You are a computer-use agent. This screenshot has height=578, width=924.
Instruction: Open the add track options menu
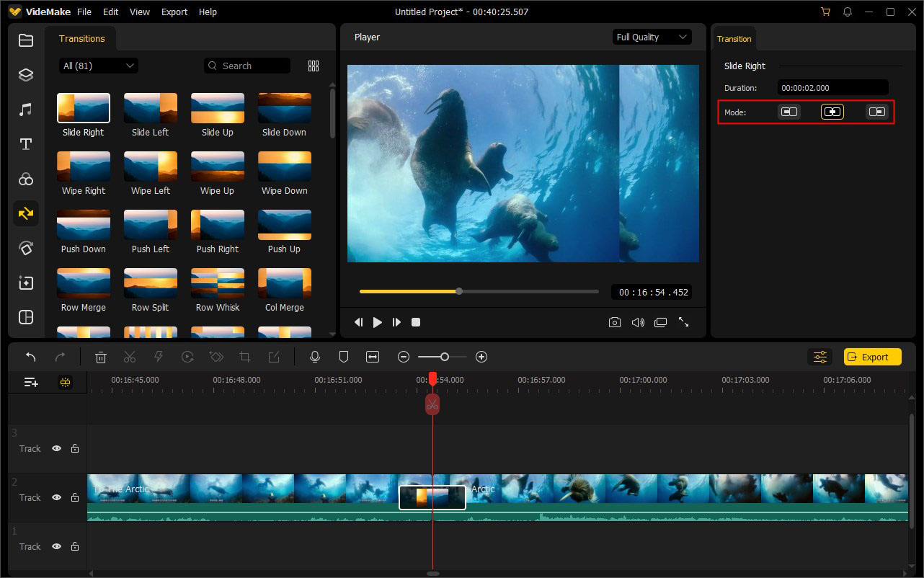[x=31, y=383]
